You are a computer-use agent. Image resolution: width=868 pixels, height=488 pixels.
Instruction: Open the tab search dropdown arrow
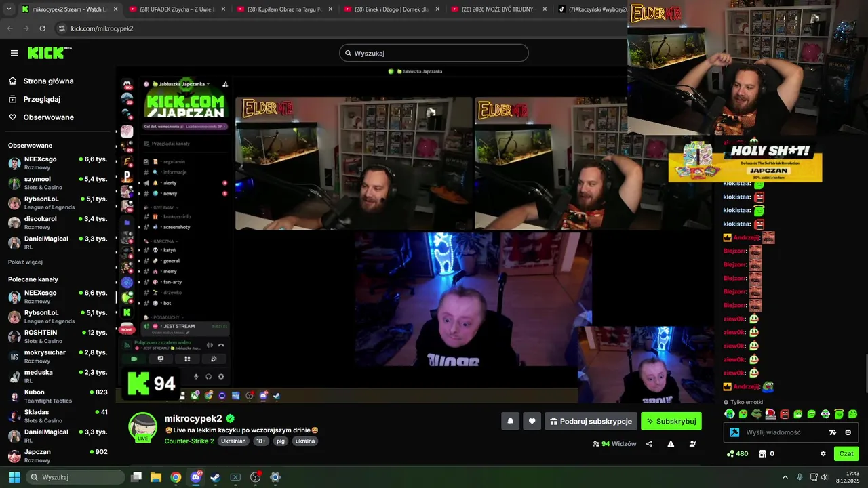click(8, 9)
